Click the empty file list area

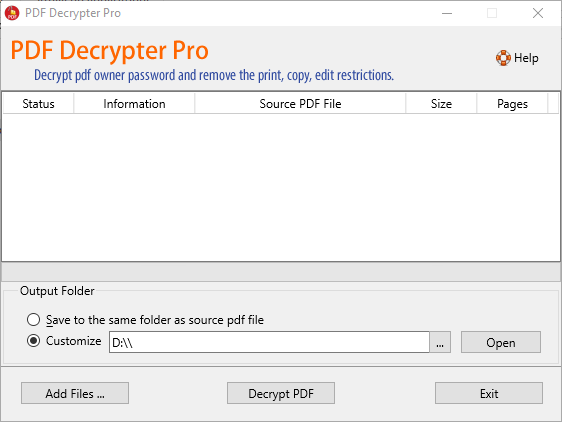point(281,187)
